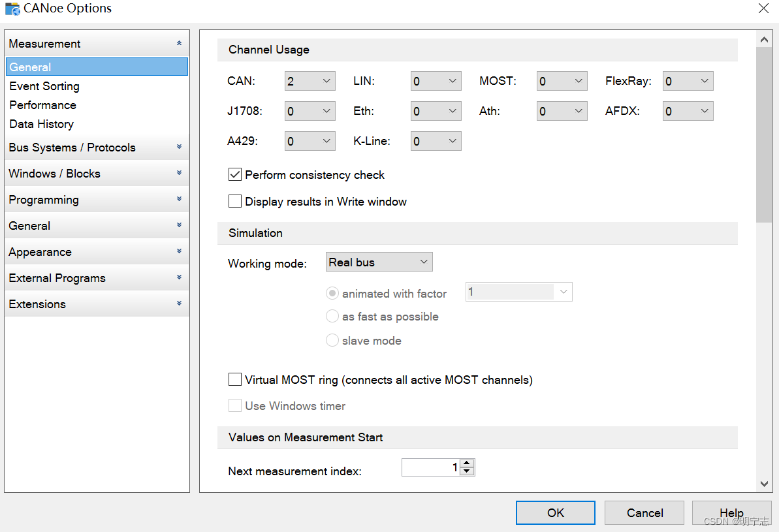779x532 pixels.
Task: Open the FlexRay channel count dropdown
Action: tap(688, 81)
